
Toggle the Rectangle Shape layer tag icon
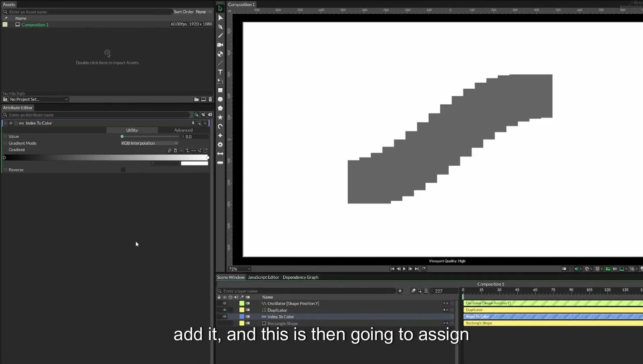(248, 324)
